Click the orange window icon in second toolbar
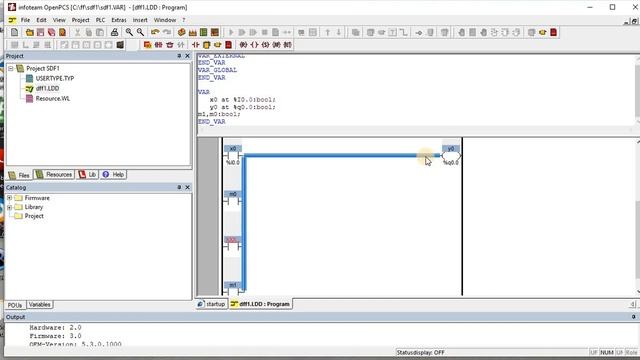The height and width of the screenshot is (360, 640). pyautogui.click(x=147, y=44)
